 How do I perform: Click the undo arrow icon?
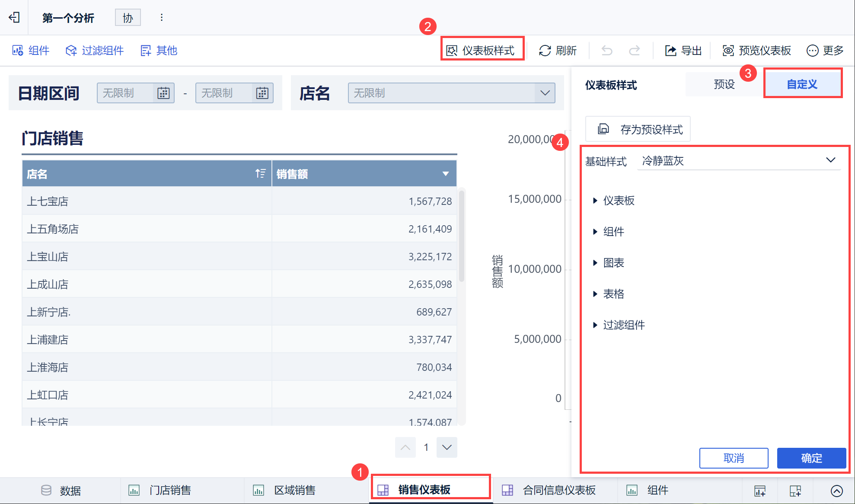pyautogui.click(x=607, y=51)
